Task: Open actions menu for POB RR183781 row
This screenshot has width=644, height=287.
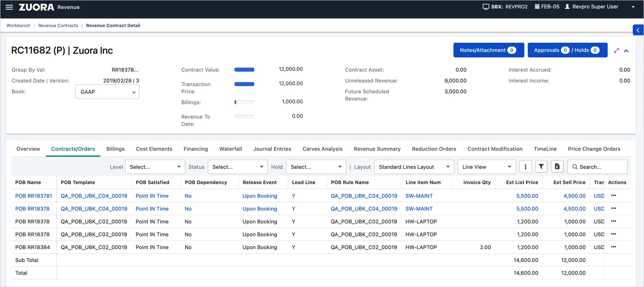Action: [613, 196]
